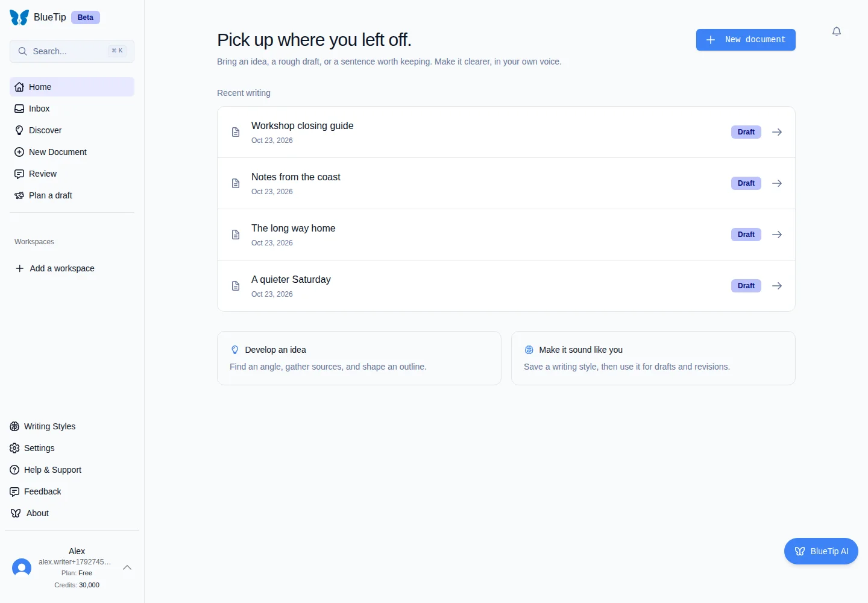Click the lightbulb icon on Develop an idea
The image size is (868, 603).
click(x=235, y=350)
